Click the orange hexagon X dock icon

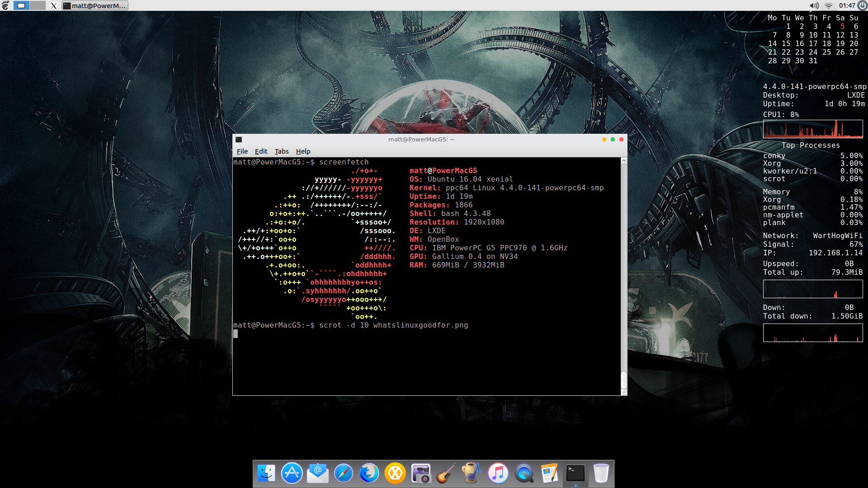(x=395, y=473)
